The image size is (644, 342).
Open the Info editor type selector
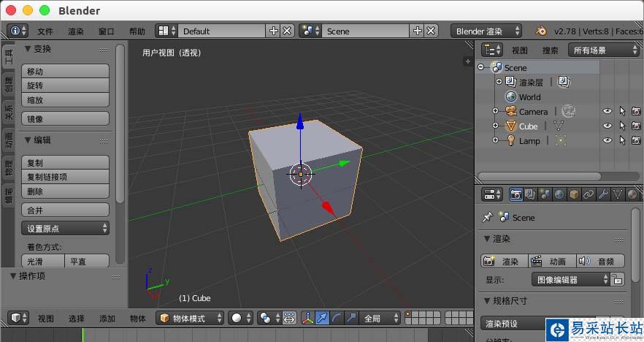[18, 31]
